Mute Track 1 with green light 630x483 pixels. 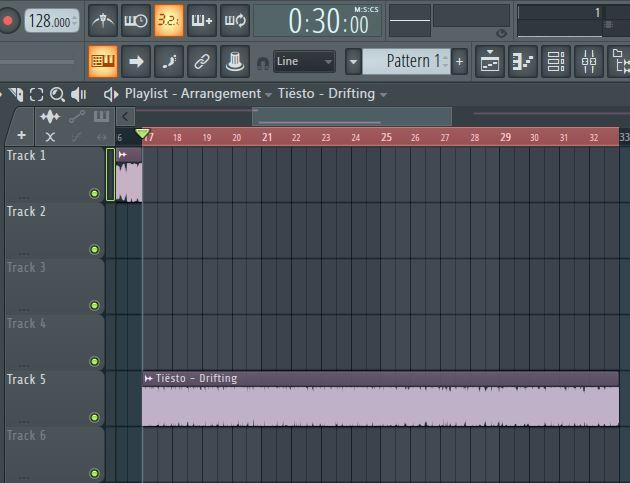pos(94,194)
